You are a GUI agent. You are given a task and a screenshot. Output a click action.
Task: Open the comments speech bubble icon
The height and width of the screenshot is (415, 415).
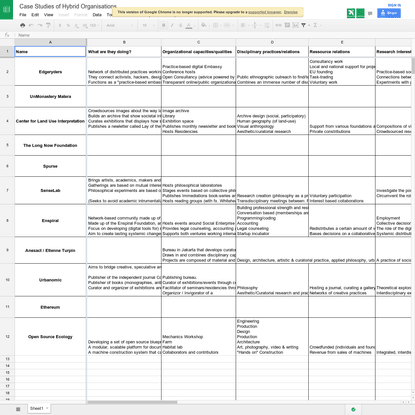tap(370, 13)
